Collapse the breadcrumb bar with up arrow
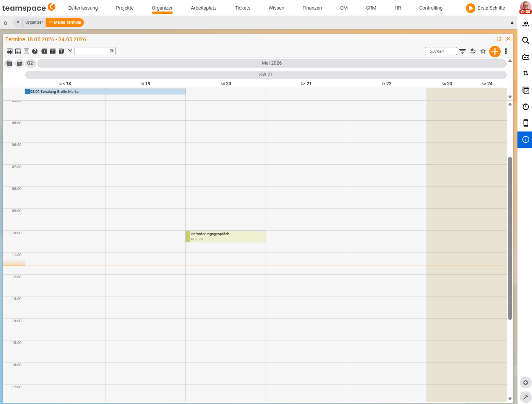This screenshot has height=404, width=532. 512,23
